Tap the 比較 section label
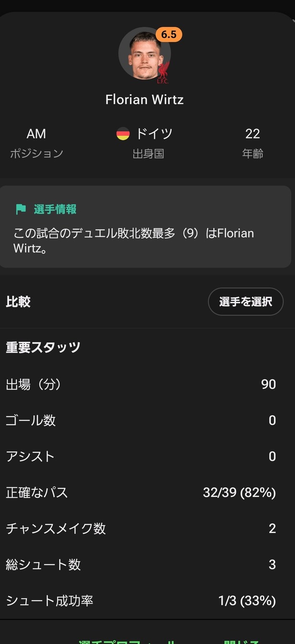The height and width of the screenshot is (644, 295). pos(18,302)
